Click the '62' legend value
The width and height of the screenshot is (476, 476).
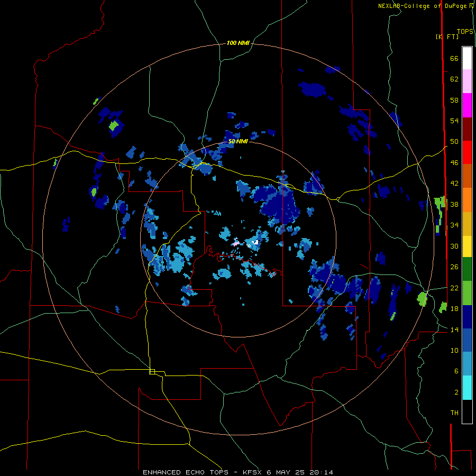[x=454, y=79]
